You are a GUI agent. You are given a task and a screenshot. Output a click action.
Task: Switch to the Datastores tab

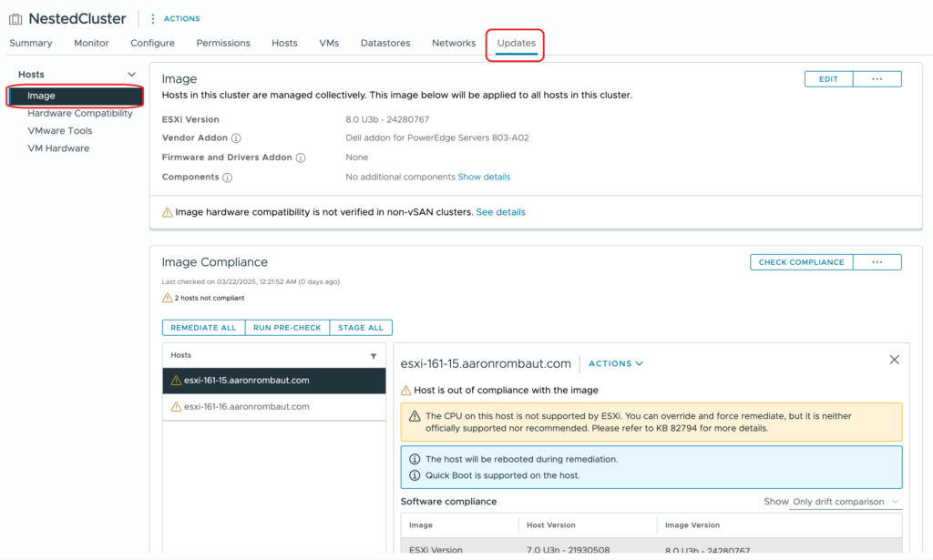pos(385,43)
